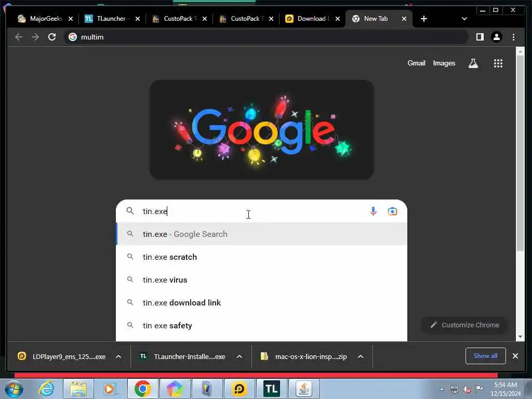The width and height of the screenshot is (532, 399).
Task: Select suggestion tin exe safety
Action: [261, 325]
